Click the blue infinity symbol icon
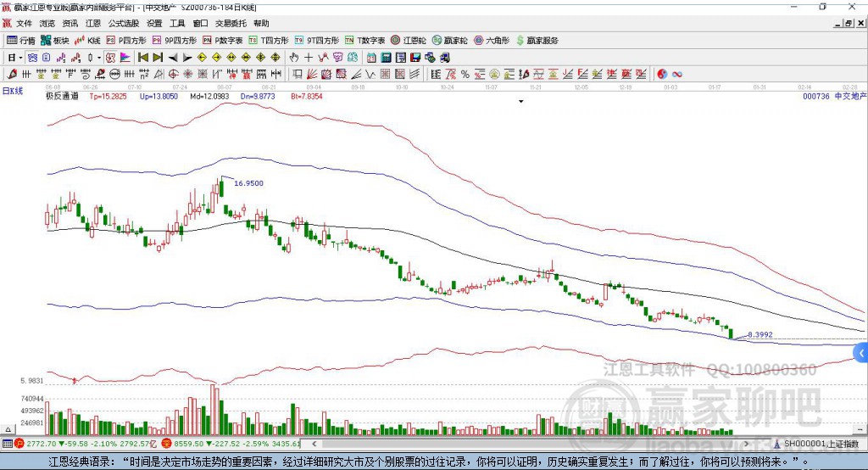Viewport: 868px width, 470px height. pyautogui.click(x=677, y=75)
